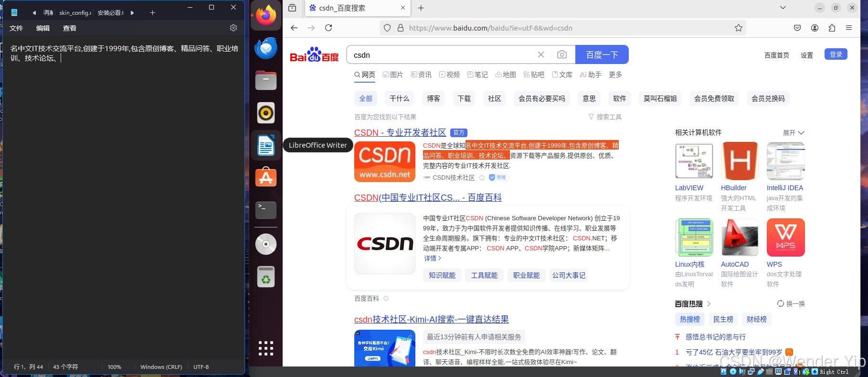Expand 相关计算机软件 with 展开
The width and height of the screenshot is (868, 377).
(794, 133)
